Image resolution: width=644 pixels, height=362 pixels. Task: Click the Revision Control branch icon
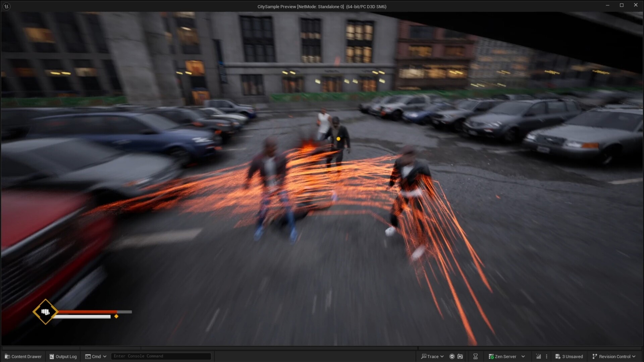595,356
